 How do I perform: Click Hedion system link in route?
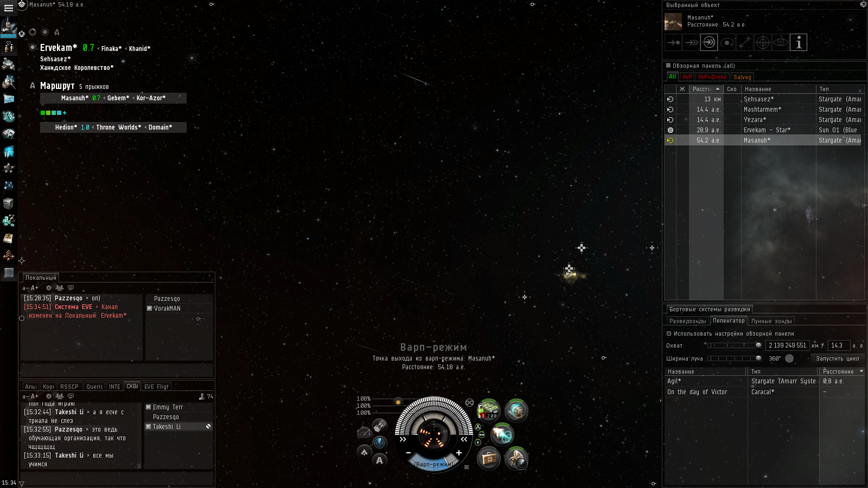66,127
